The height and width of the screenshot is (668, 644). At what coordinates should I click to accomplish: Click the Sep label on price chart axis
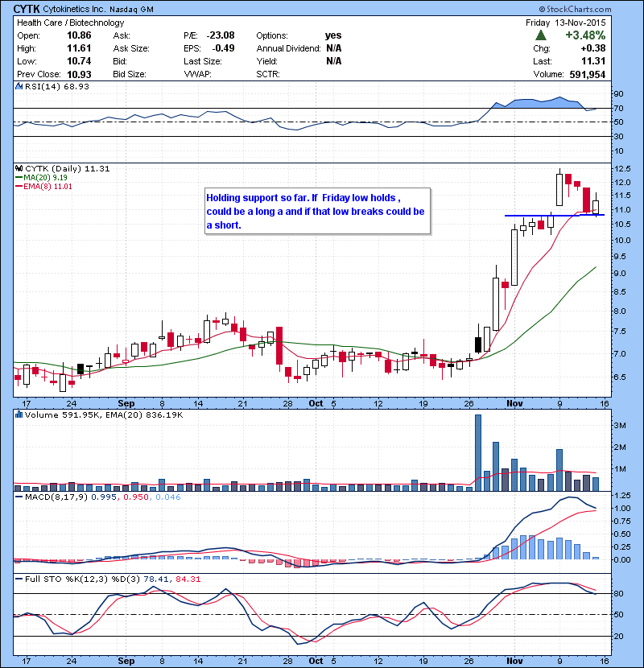point(126,403)
